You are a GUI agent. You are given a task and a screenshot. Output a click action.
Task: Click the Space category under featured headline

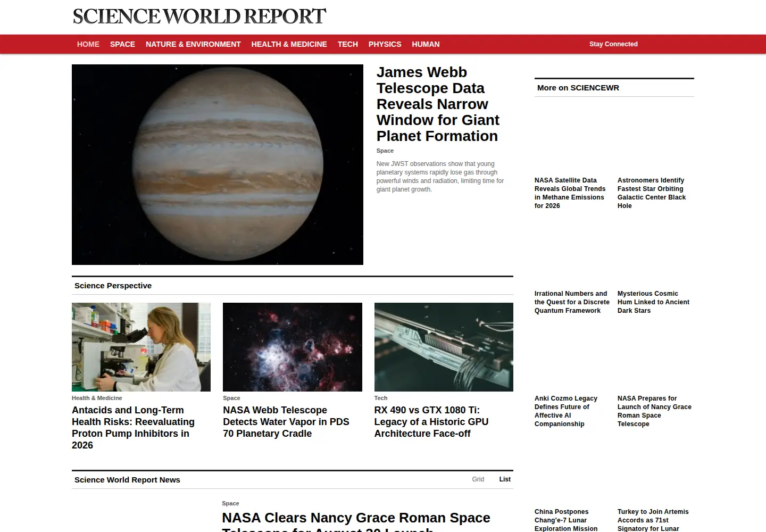385,151
